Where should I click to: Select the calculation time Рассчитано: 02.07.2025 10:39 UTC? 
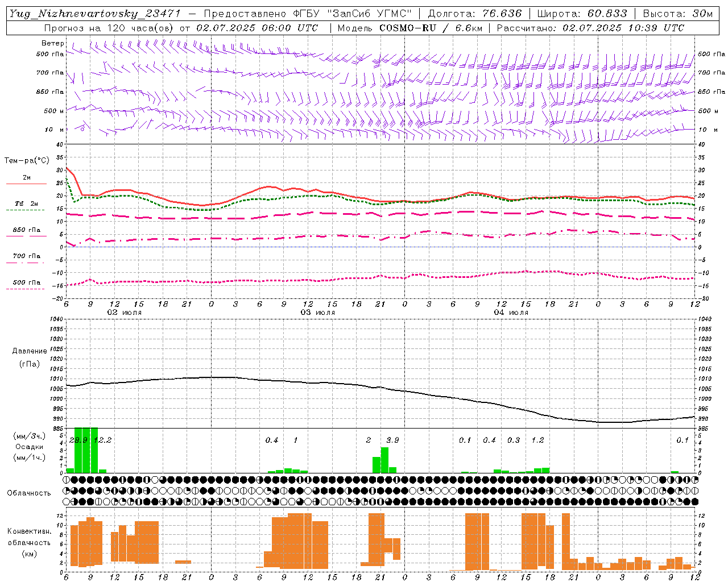590,28
